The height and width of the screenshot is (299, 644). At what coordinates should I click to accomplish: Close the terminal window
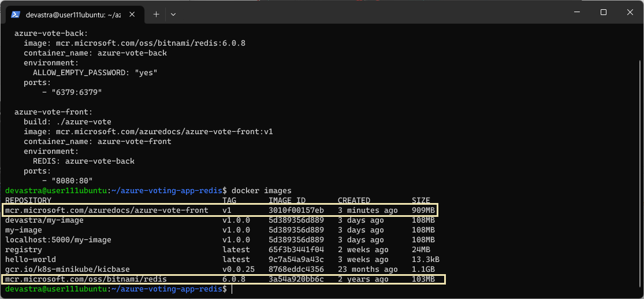pyautogui.click(x=630, y=12)
